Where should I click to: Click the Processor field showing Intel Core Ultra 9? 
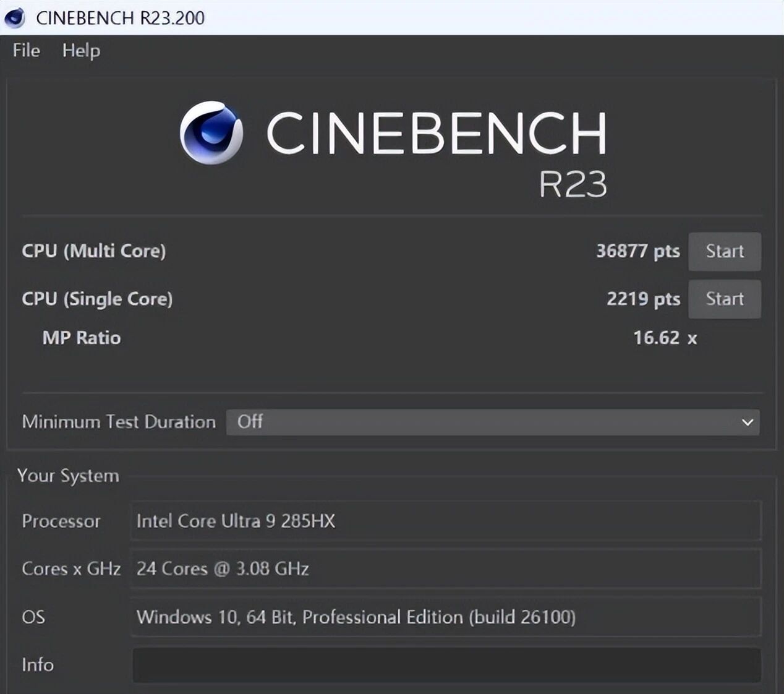(x=445, y=521)
